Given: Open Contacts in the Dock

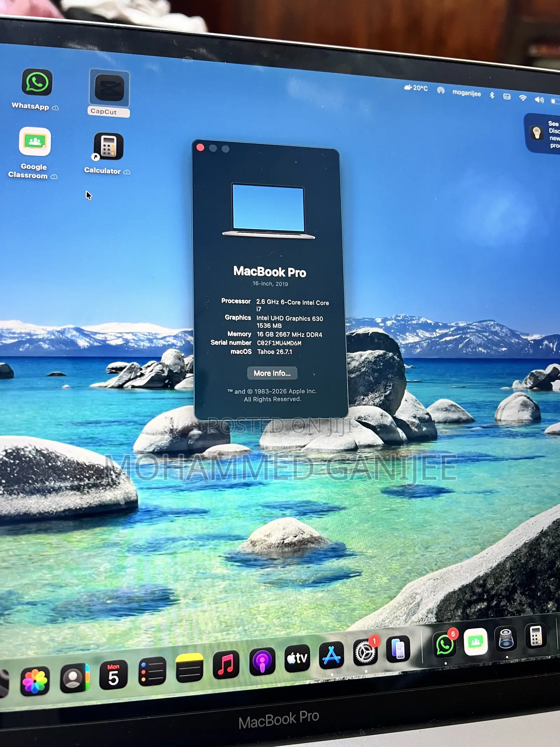Looking at the screenshot, I should [75, 678].
